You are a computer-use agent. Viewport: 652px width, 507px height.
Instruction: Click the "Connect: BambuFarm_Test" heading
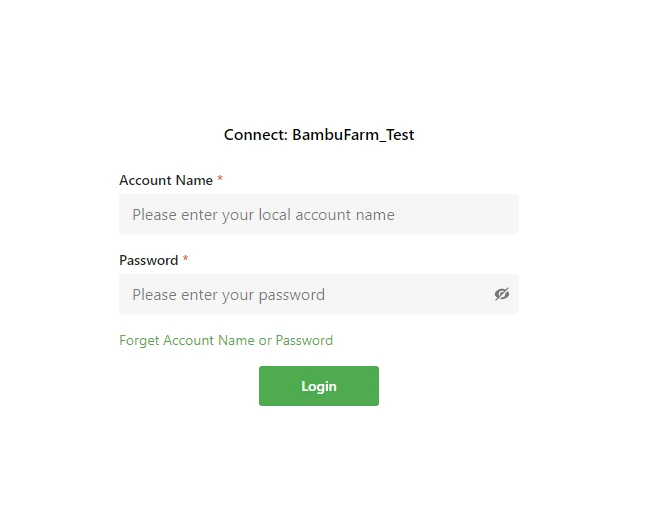click(319, 135)
